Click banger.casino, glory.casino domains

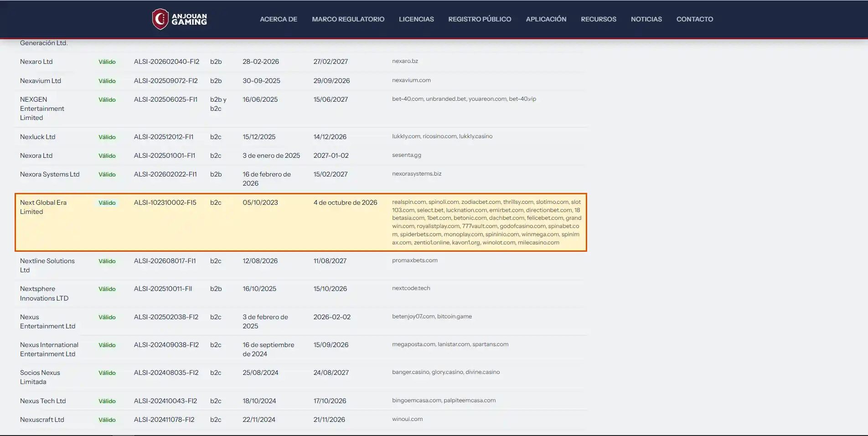click(446, 372)
